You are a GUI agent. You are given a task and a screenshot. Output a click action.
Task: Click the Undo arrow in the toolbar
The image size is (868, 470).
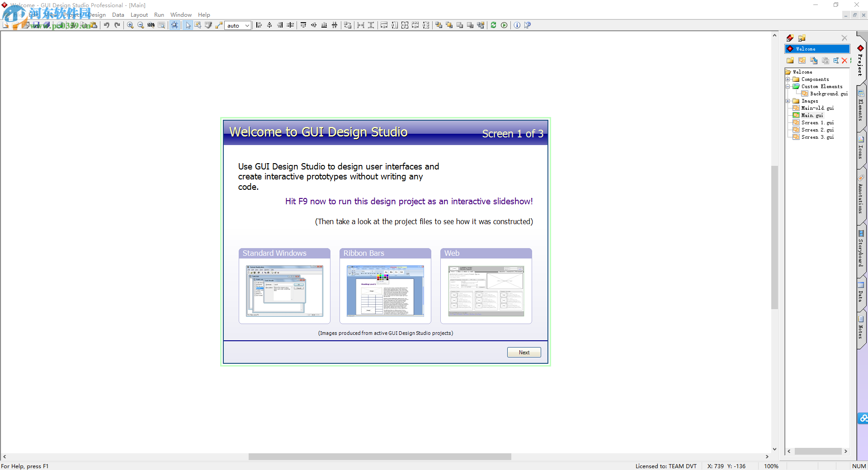107,25
